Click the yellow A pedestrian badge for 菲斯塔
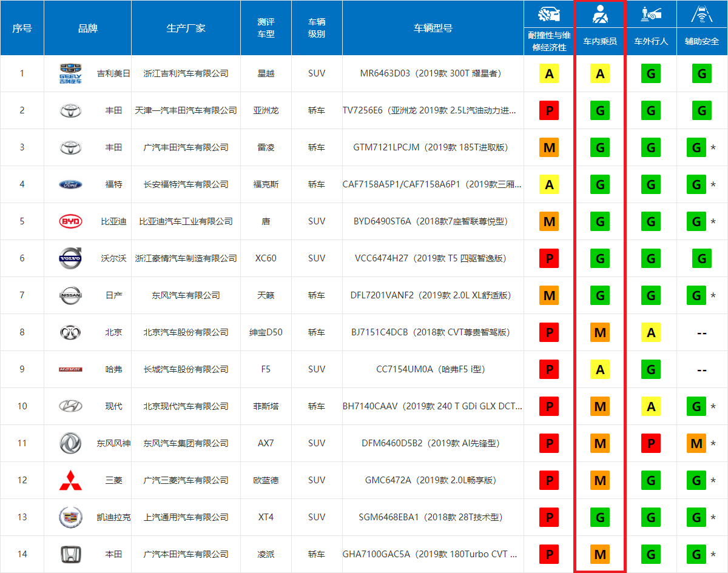The image size is (728, 573). click(651, 407)
